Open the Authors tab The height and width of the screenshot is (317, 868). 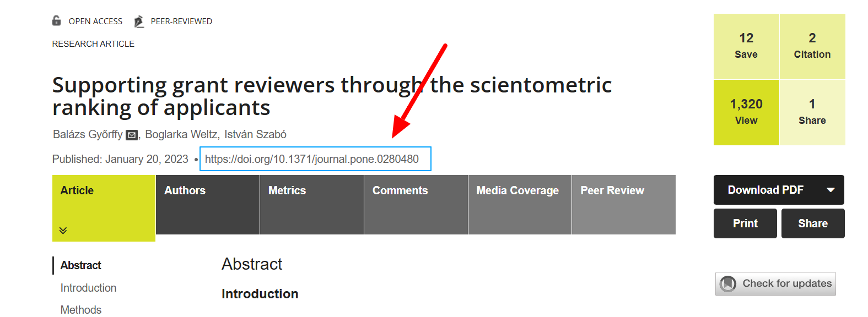208,205
